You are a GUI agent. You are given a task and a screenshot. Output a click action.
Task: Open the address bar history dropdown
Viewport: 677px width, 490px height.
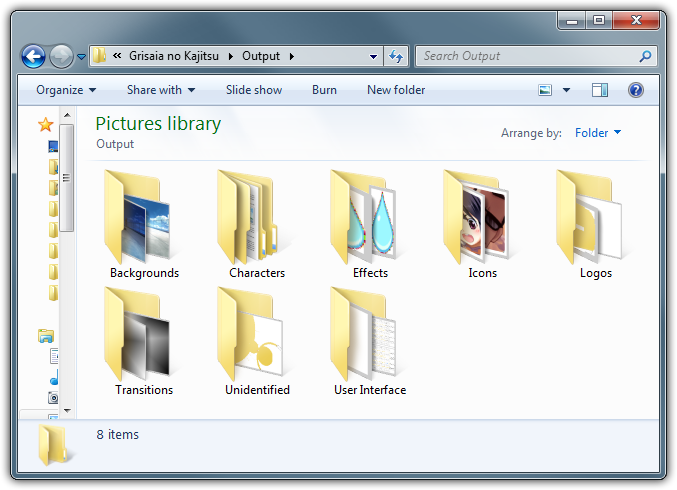click(x=373, y=57)
